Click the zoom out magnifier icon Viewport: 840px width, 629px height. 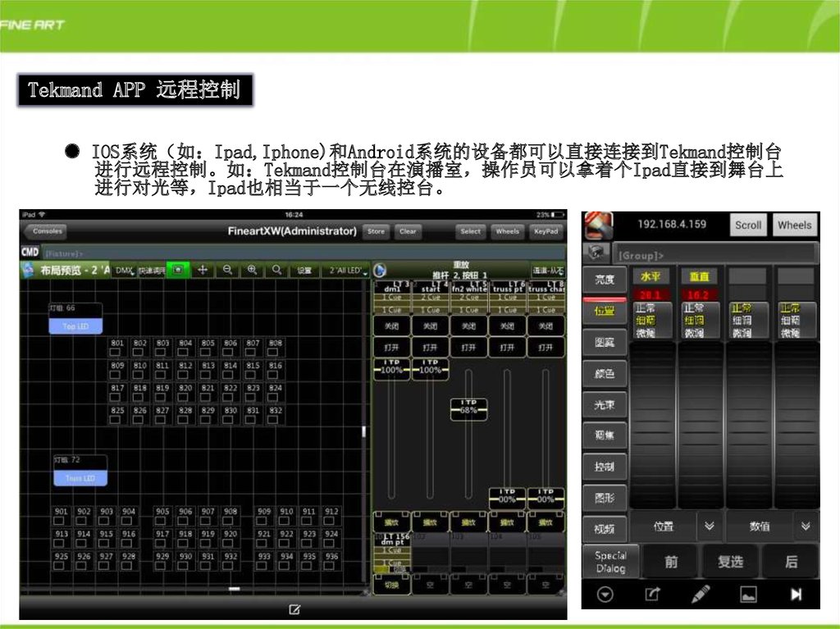point(227,270)
